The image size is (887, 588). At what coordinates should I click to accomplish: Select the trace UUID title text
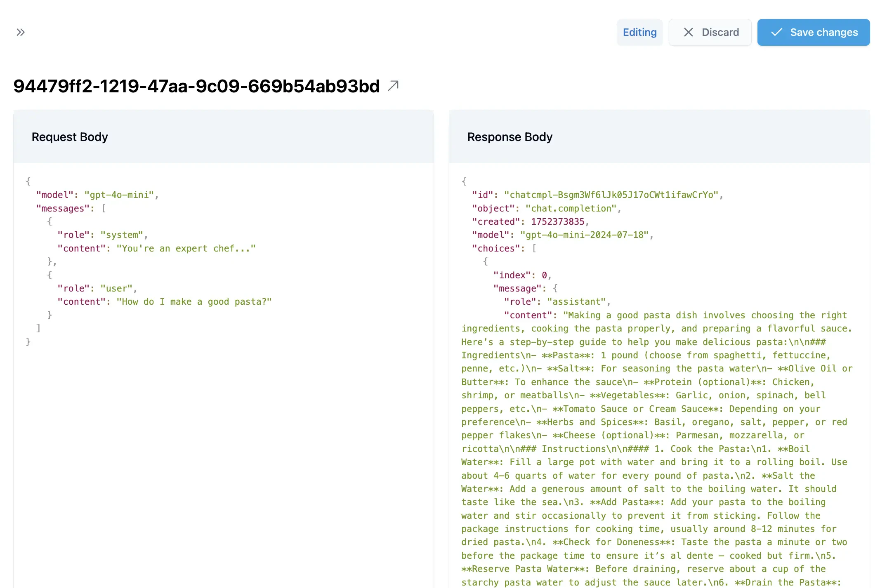coord(196,86)
